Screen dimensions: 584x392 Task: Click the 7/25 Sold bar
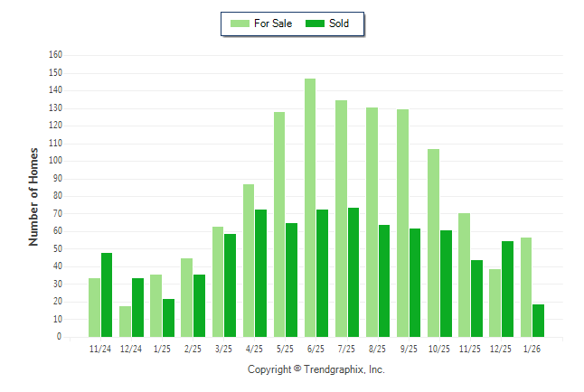pos(353,272)
